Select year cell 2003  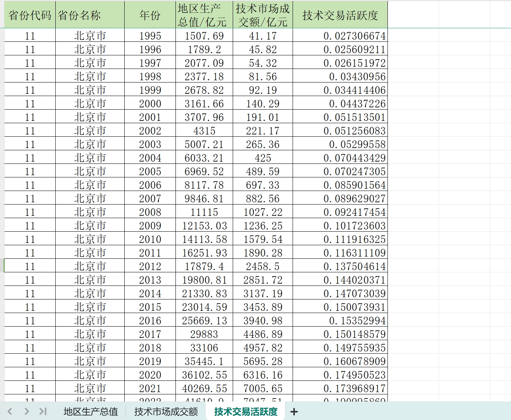(x=150, y=144)
